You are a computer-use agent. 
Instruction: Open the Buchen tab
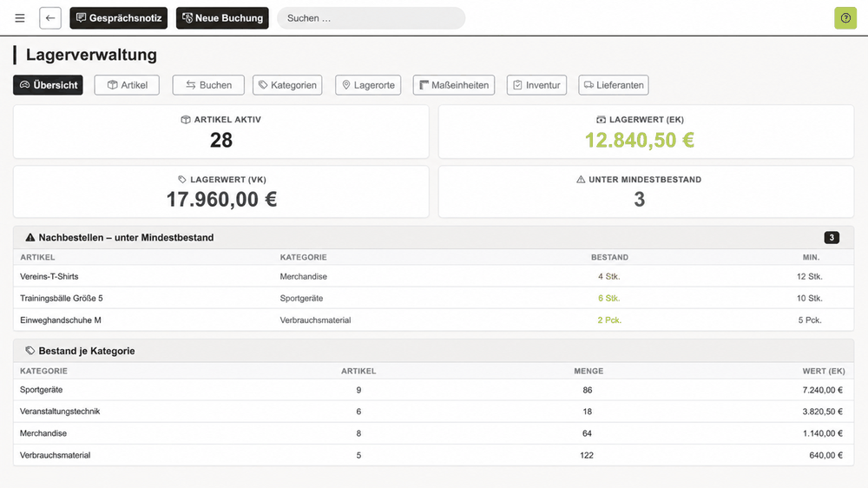[208, 85]
